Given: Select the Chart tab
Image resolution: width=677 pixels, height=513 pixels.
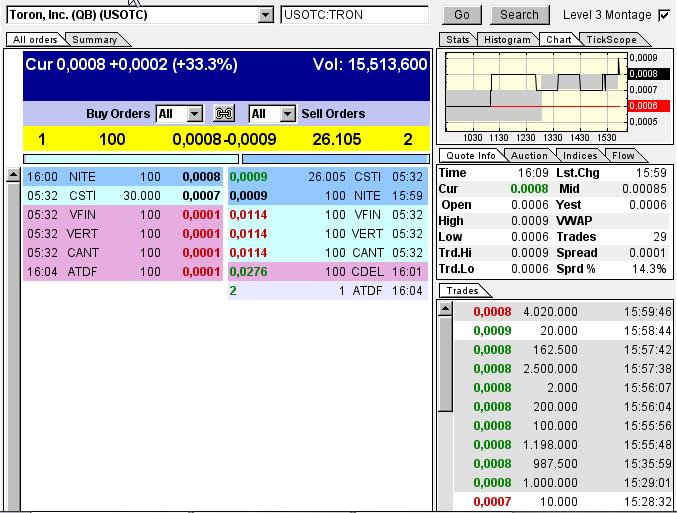Looking at the screenshot, I should [559, 40].
